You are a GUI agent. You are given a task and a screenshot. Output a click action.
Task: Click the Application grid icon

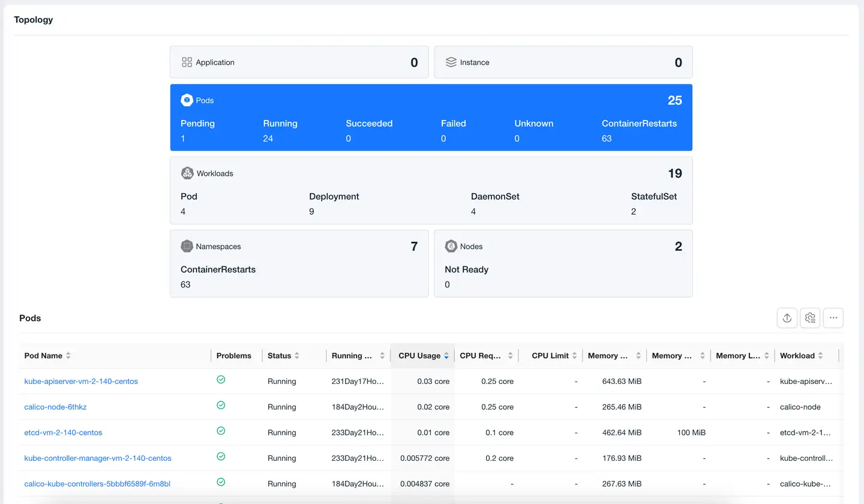point(187,62)
